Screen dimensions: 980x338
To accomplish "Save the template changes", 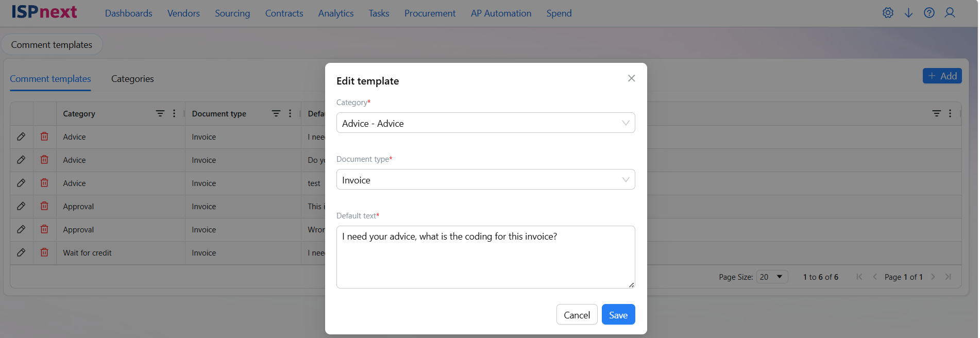I will (618, 315).
